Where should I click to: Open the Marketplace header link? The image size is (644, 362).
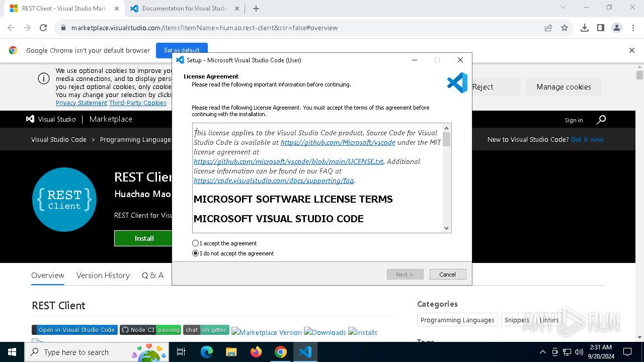coord(111,119)
